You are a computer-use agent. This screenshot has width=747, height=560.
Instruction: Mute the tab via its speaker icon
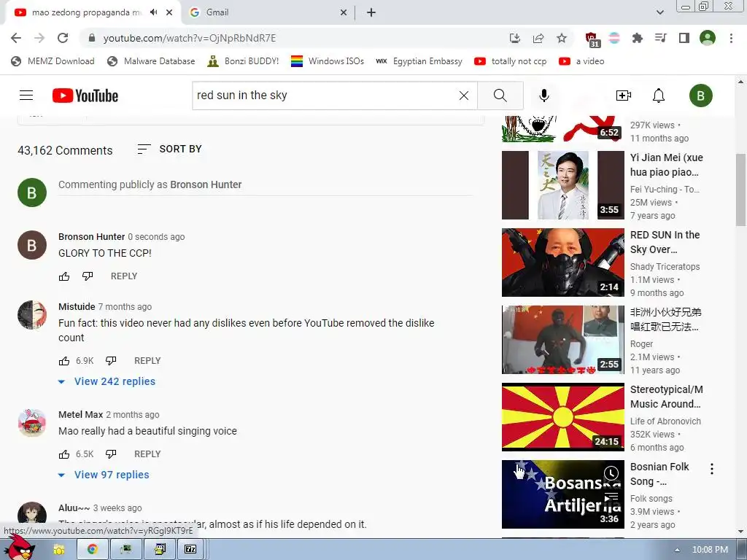(x=153, y=12)
